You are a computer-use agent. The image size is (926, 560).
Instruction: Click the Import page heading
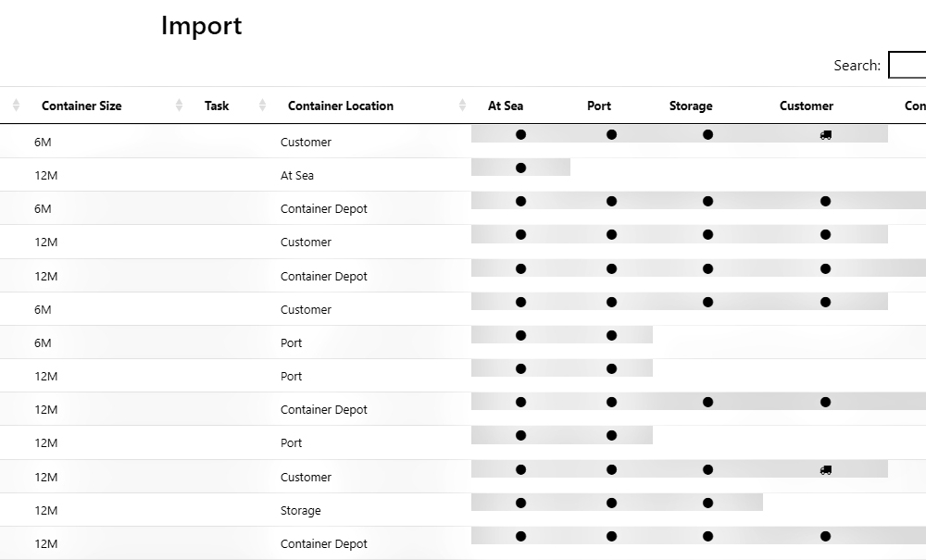coord(201,25)
